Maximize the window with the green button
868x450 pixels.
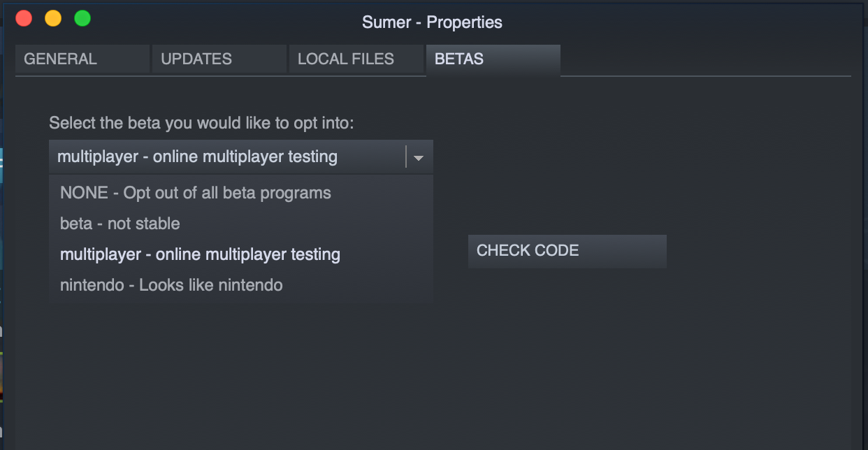82,19
